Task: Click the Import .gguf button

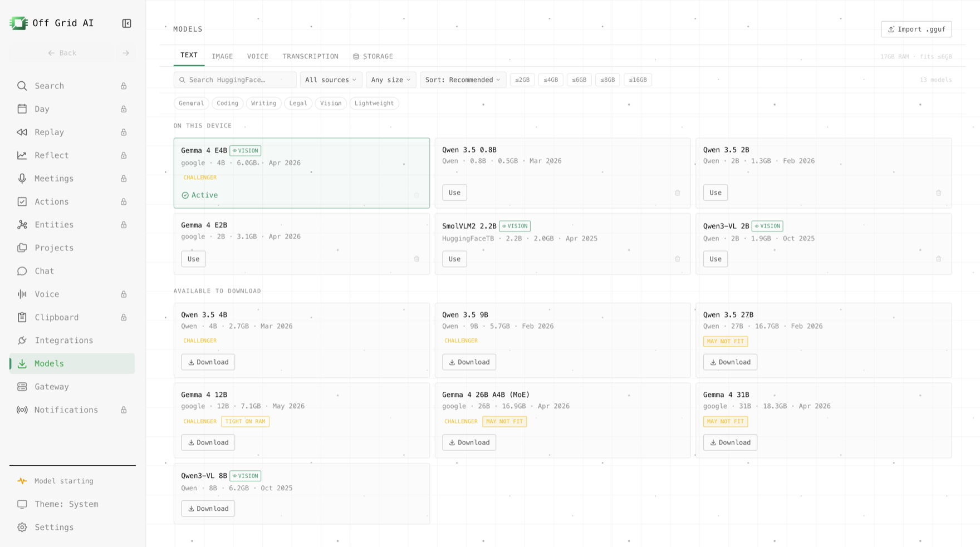Action: 917,29
